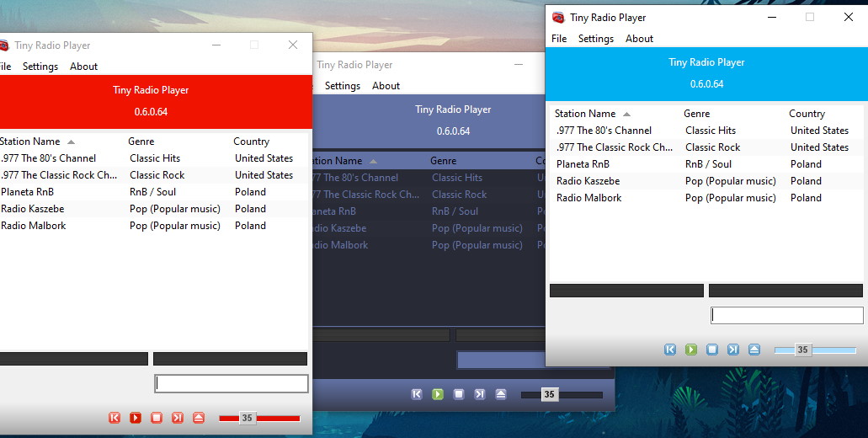Close the blue Tiny Radio Player window

848,17
